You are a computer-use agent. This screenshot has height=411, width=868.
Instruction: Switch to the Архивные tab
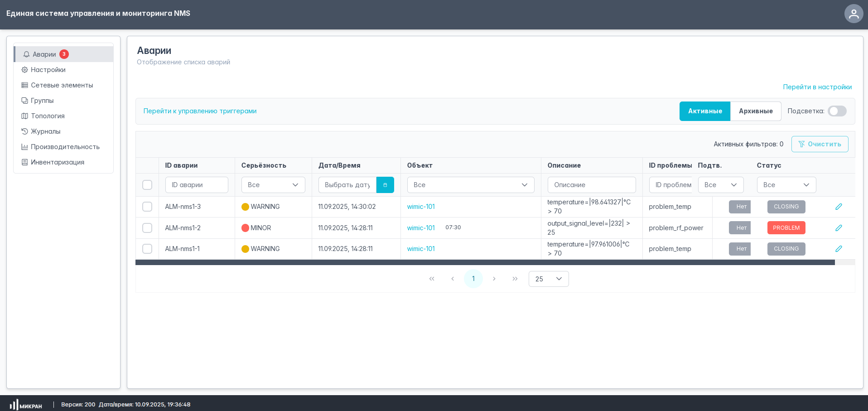[x=755, y=111]
